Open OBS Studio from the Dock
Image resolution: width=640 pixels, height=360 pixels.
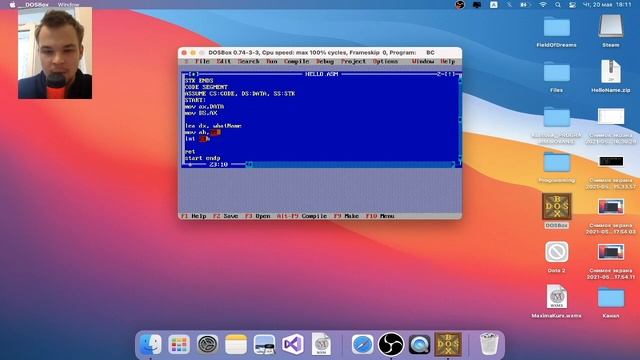click(391, 344)
